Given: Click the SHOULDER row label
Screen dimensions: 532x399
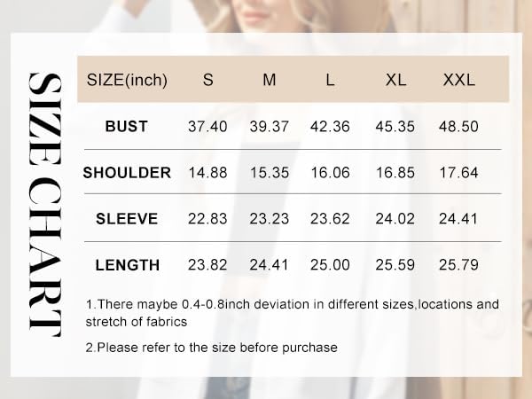Looking at the screenshot, I should (x=127, y=173).
